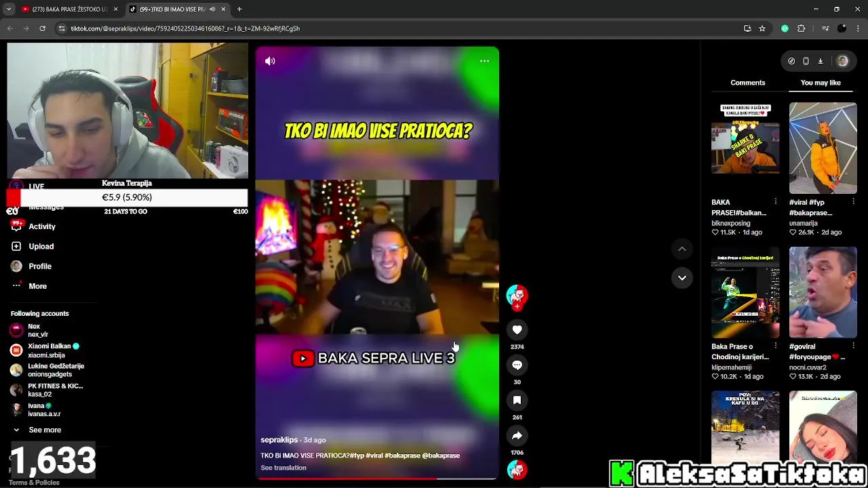
Task: Open options for #viral #fyp #bakaprase card
Action: coord(853,202)
